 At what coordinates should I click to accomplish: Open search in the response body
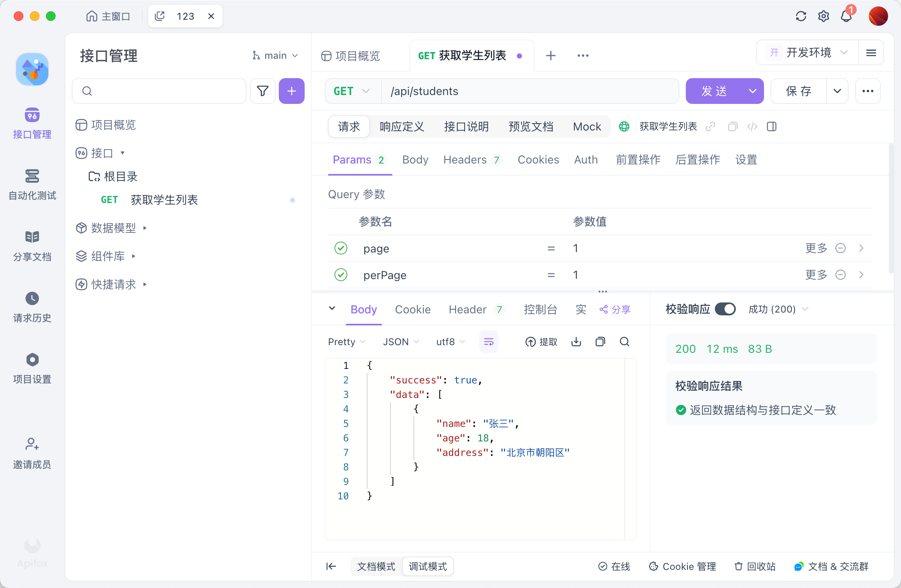click(x=624, y=342)
